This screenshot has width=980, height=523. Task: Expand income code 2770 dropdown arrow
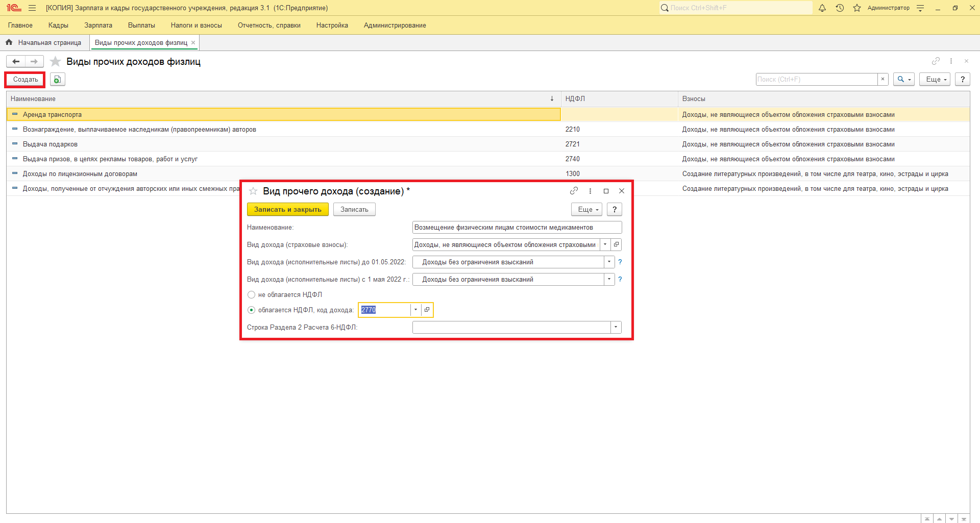point(415,310)
